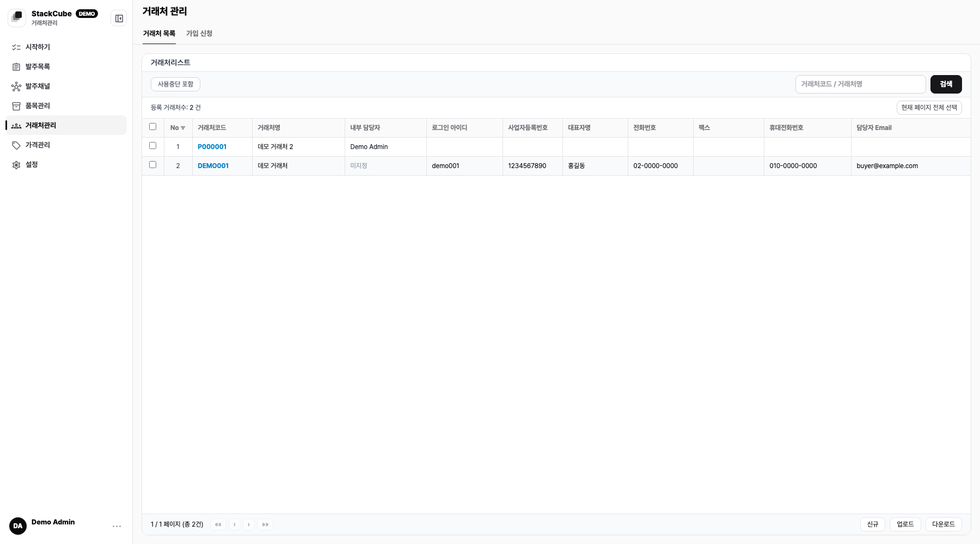The height and width of the screenshot is (544, 980).
Task: Click the 신규 button
Action: tap(873, 524)
